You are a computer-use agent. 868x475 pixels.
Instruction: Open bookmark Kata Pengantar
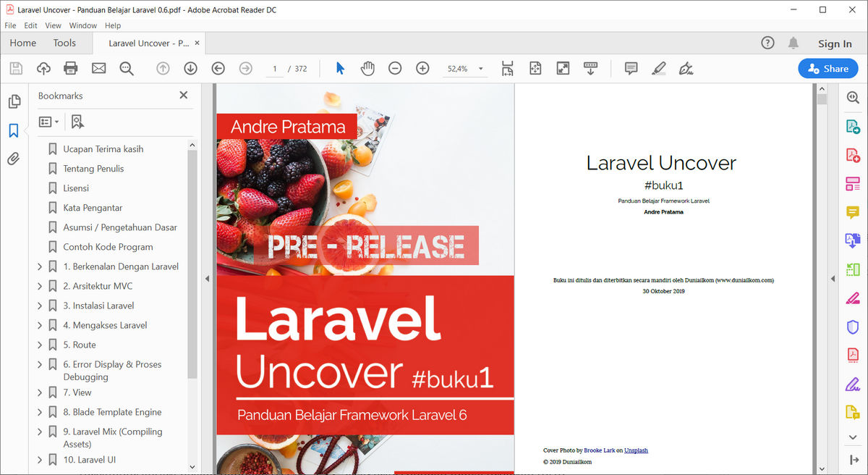click(93, 208)
